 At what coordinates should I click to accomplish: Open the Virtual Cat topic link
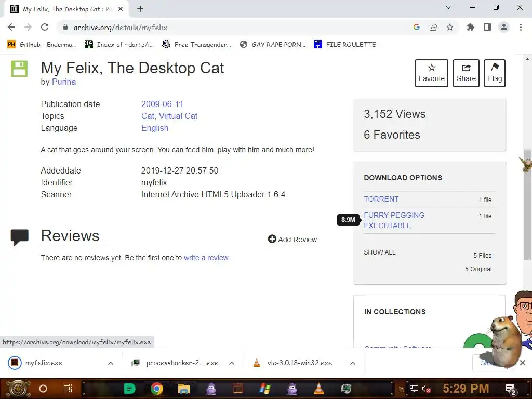(178, 116)
